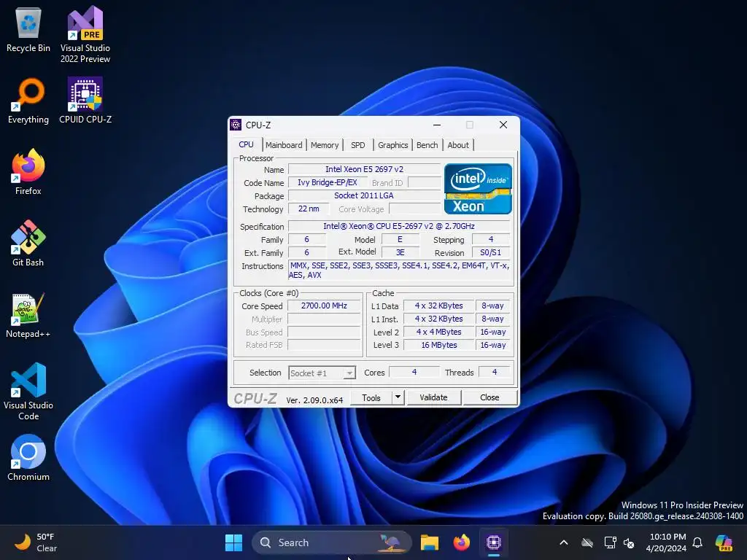This screenshot has width=747, height=560.
Task: Open the Recycle Bin desktop icon
Action: 28,29
